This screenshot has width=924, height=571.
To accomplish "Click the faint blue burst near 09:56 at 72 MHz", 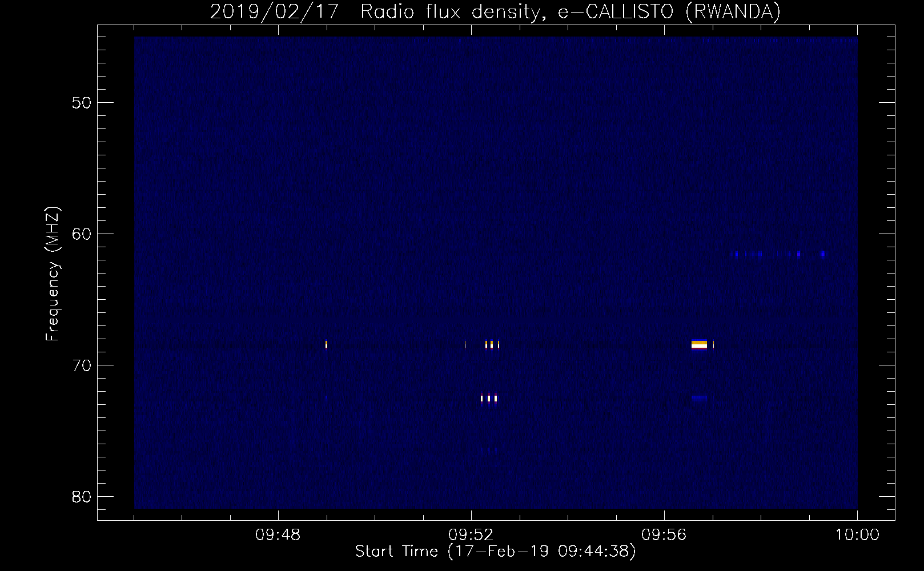I will pyautogui.click(x=699, y=398).
